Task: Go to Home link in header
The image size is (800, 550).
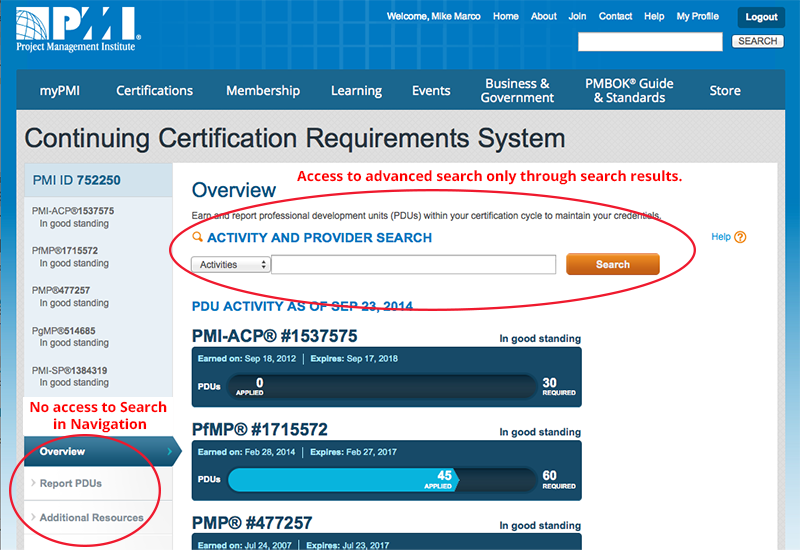Action: (506, 16)
